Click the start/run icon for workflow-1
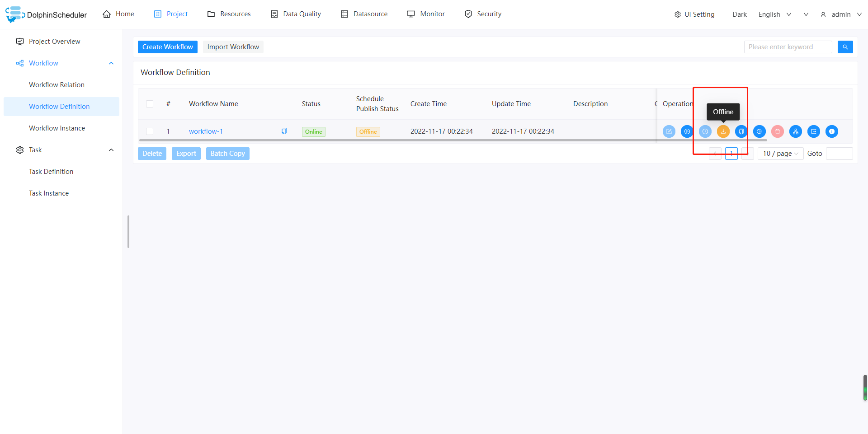 pos(687,131)
